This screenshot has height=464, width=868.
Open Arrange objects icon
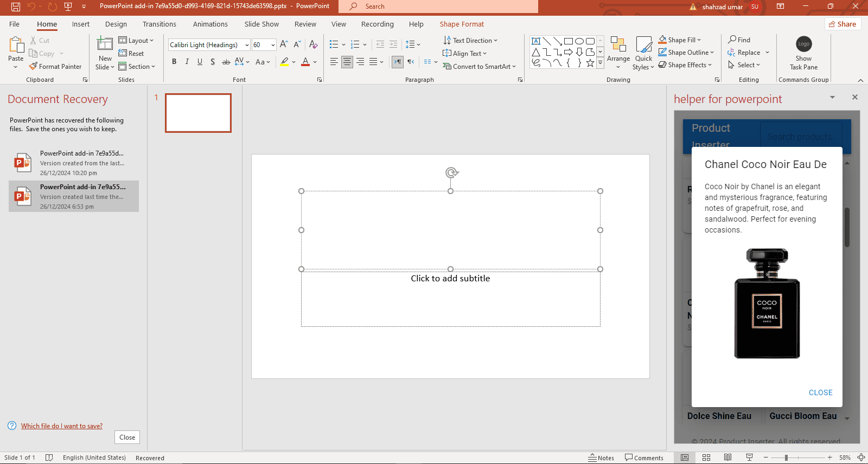[x=618, y=45]
